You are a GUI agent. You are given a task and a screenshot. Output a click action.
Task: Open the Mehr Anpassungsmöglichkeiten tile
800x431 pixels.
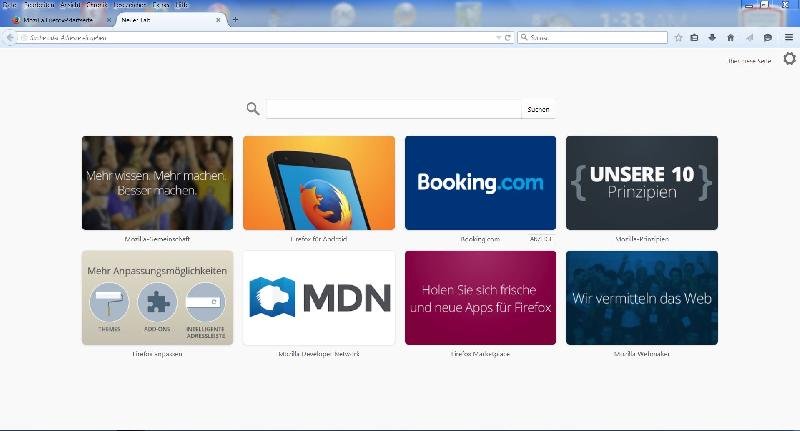coord(157,298)
